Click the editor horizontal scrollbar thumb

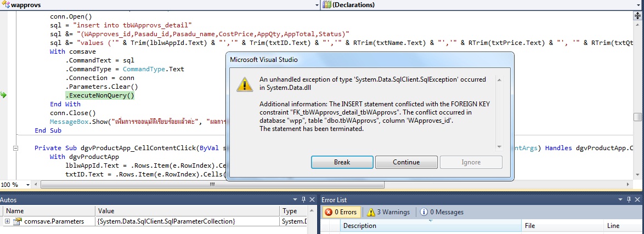(x=212, y=185)
